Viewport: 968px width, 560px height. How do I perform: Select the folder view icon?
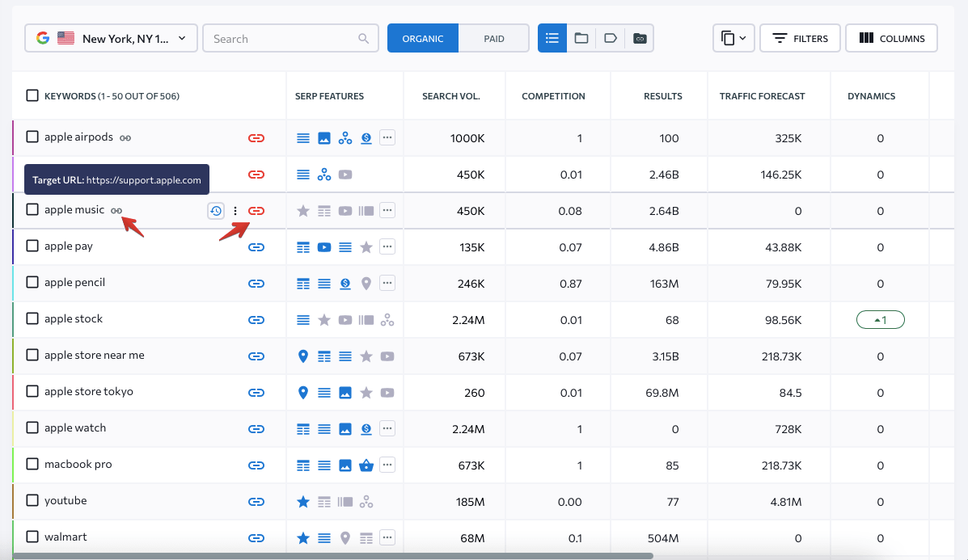tap(581, 38)
